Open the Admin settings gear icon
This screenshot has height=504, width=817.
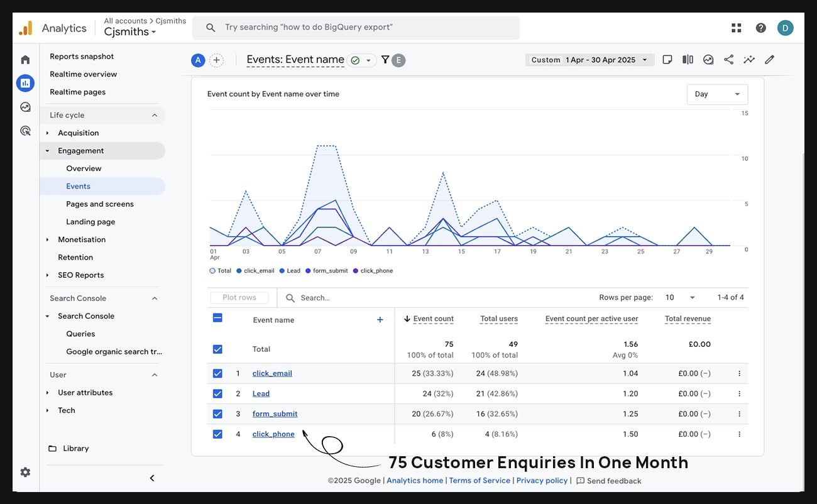(x=25, y=472)
